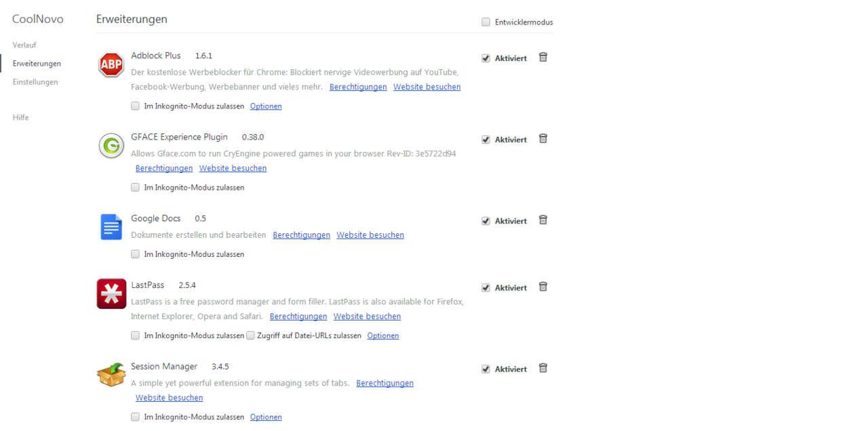Open Optionen for LastPass
The width and height of the screenshot is (868, 431).
(x=383, y=336)
